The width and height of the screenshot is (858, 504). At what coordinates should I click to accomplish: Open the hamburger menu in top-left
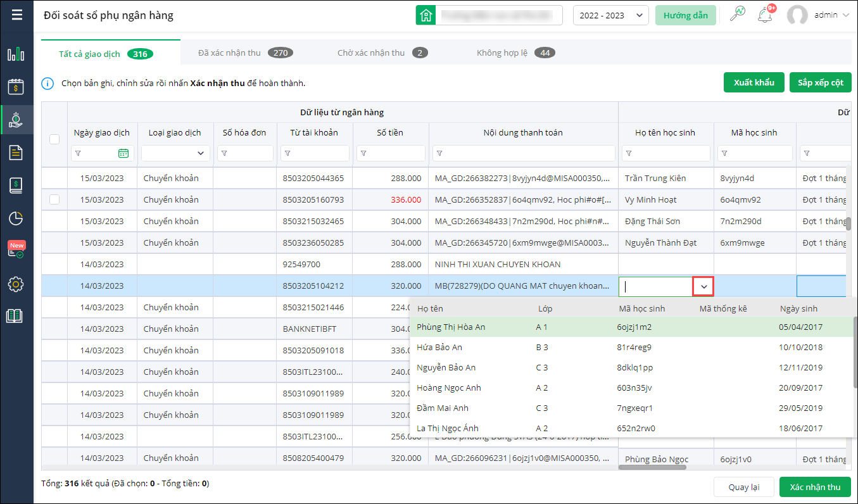(x=16, y=15)
